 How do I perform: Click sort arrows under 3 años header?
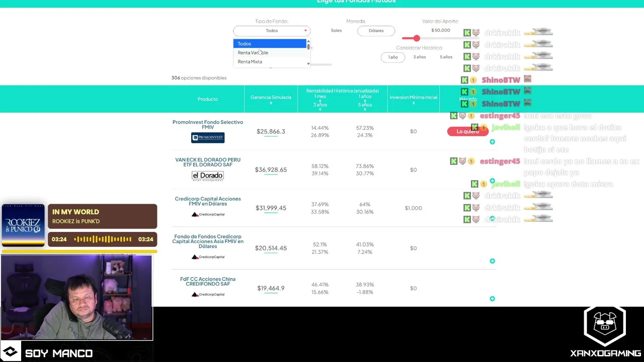[320, 109]
